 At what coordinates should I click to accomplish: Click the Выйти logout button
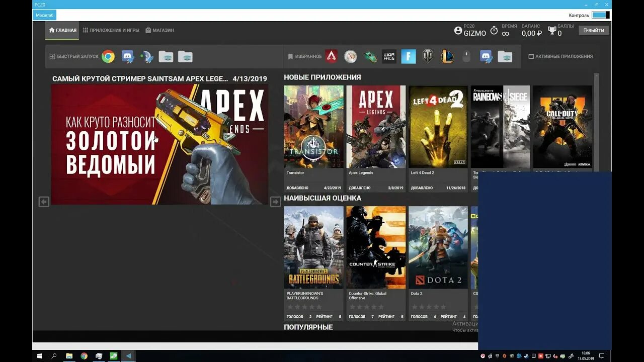point(594,30)
